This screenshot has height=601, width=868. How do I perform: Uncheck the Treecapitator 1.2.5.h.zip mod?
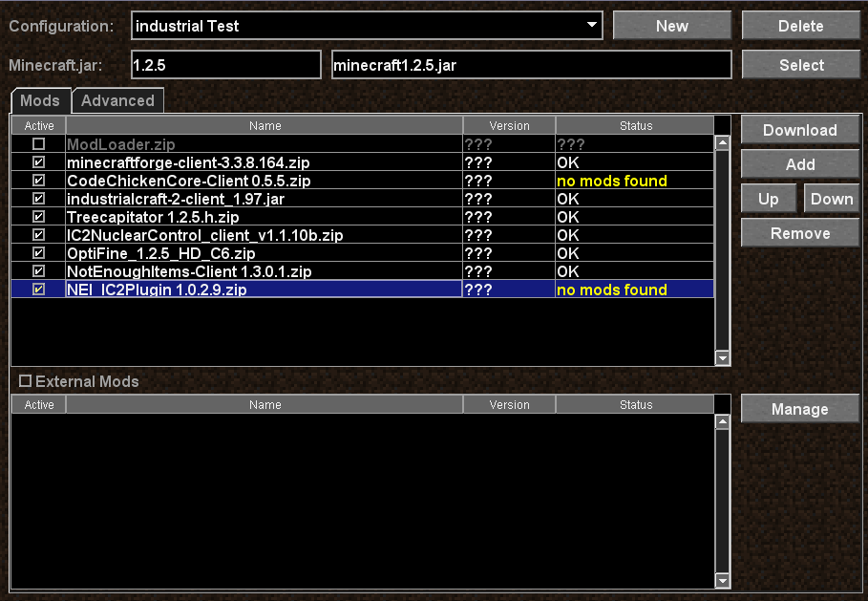tap(38, 217)
